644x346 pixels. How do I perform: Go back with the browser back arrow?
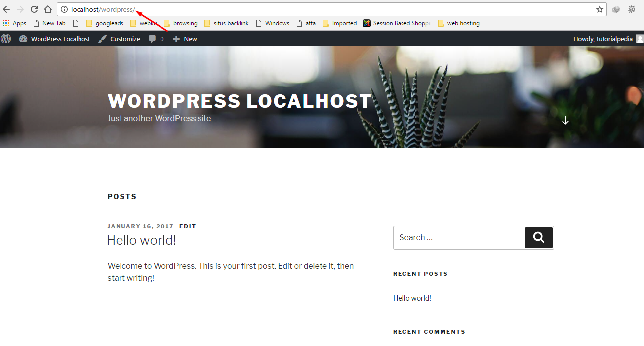6,9
